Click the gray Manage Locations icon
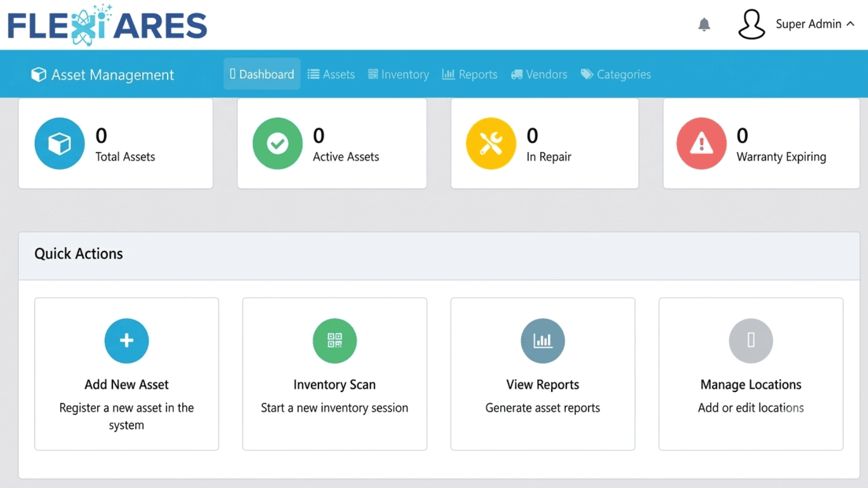The height and width of the screenshot is (488, 868). 751,341
